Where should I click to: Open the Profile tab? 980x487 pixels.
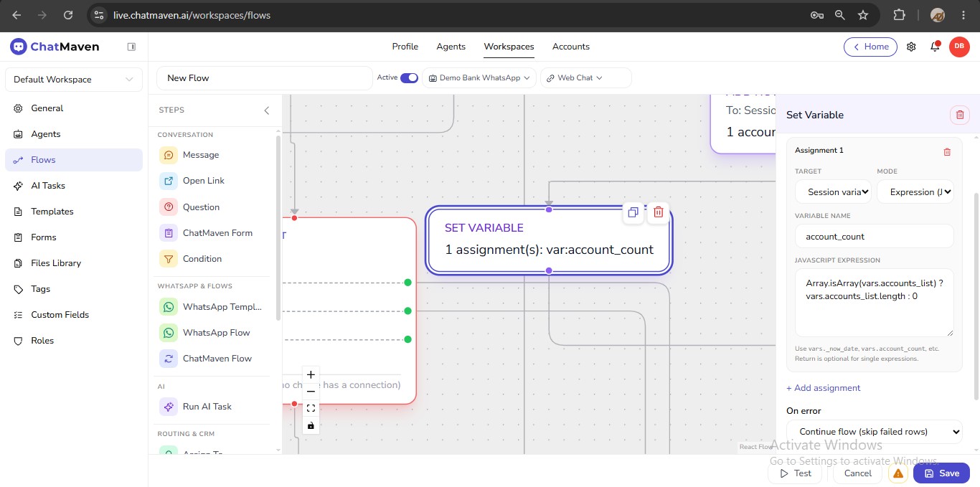coord(405,47)
